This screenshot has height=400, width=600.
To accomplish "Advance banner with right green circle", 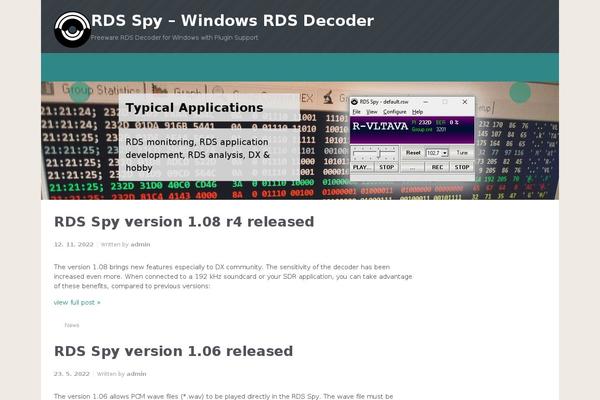I will 520,92.
